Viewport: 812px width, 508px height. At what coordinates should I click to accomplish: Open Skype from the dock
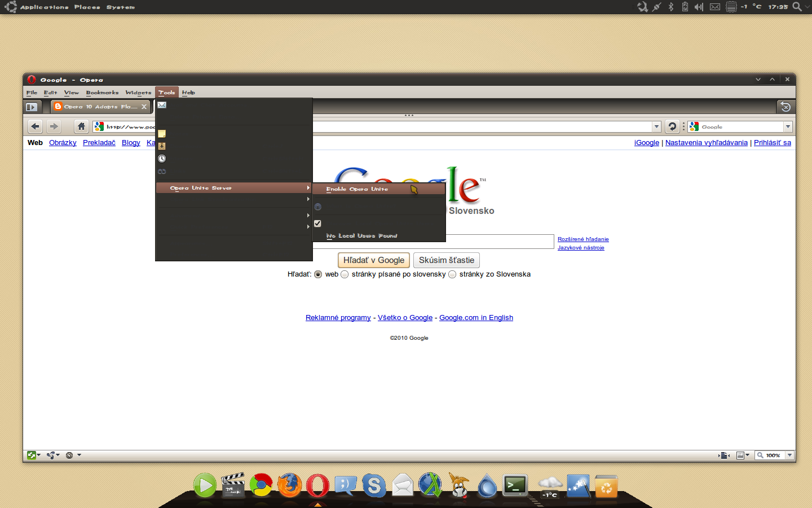click(374, 485)
